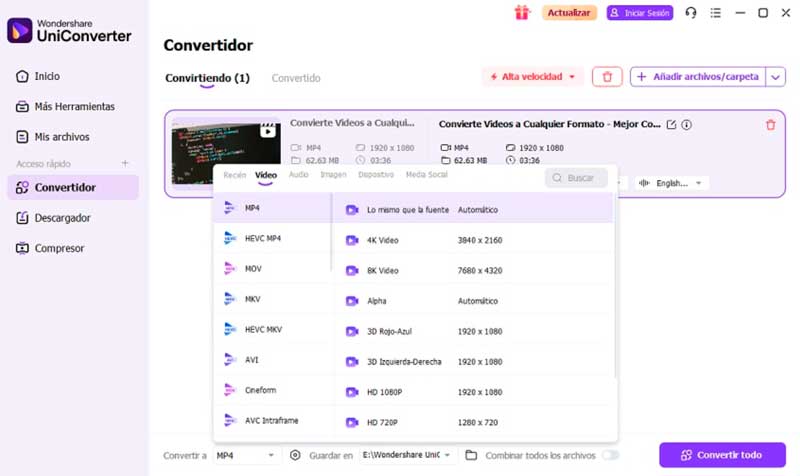Browse output folder icon at bottom
The image size is (800, 476).
pos(471,455)
